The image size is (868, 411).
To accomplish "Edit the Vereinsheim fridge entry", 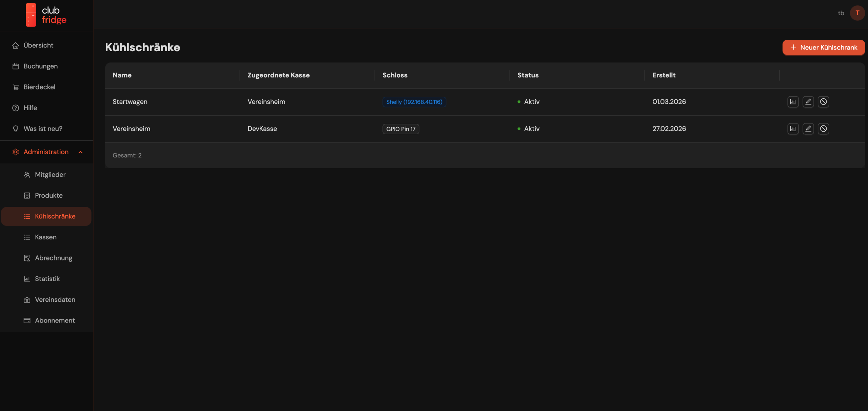I will coord(808,129).
